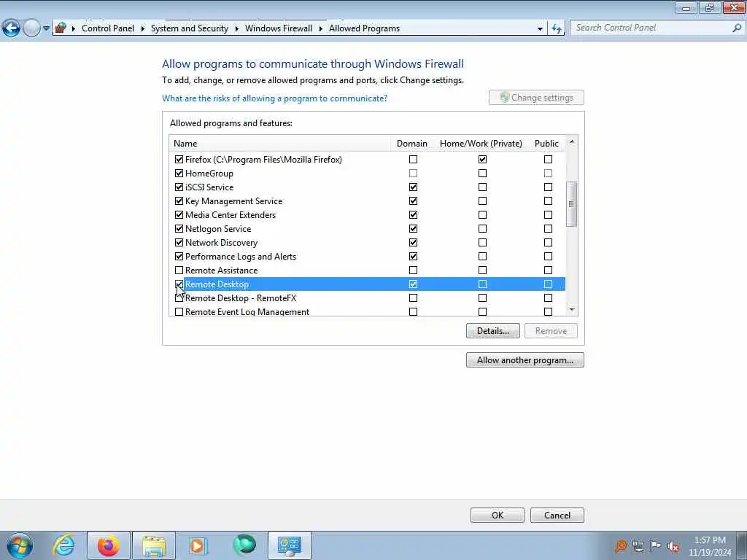Click the Control Panel taskbar button
Viewport: 747px width, 560px height.
289,545
